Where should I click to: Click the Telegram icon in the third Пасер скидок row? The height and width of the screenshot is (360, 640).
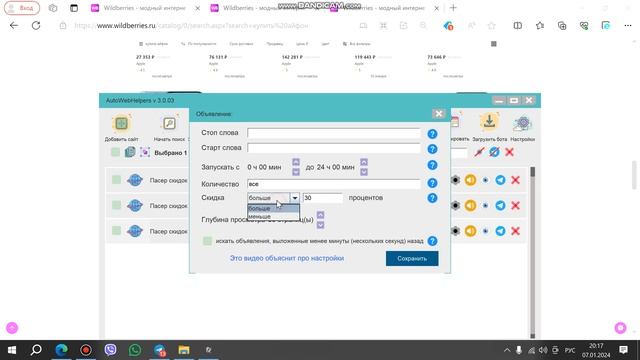500,231
